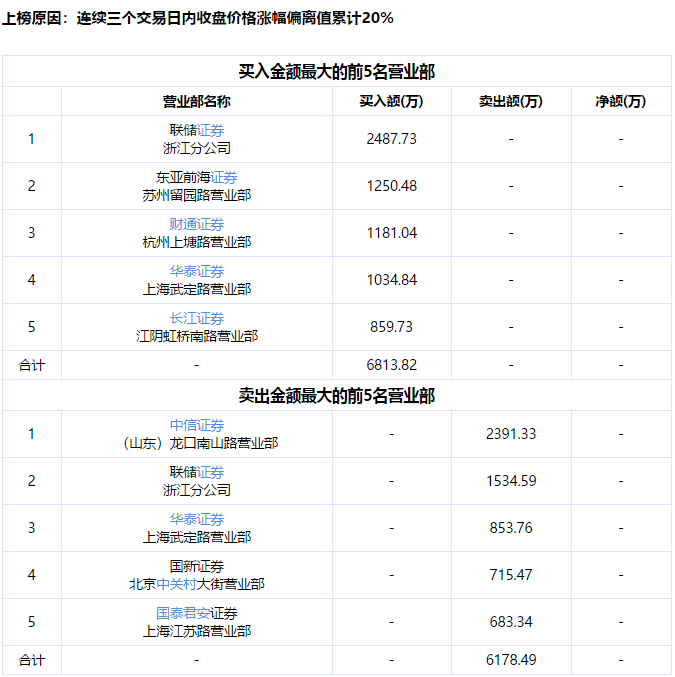Open 华泰证券 link in buy table row 4
This screenshot has height=677, width=675.
point(197,271)
